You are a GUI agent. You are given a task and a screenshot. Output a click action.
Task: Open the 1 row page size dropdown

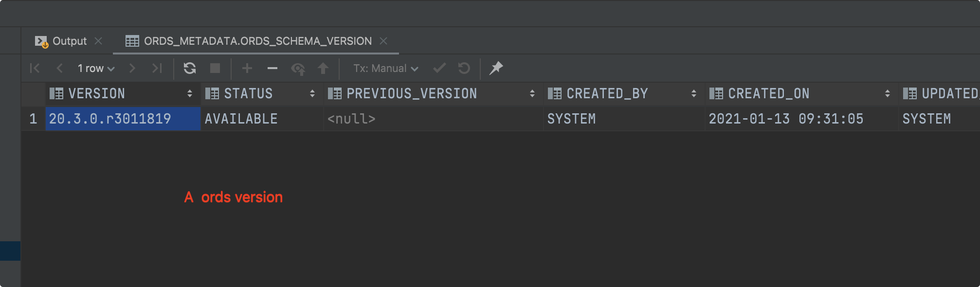(96, 69)
